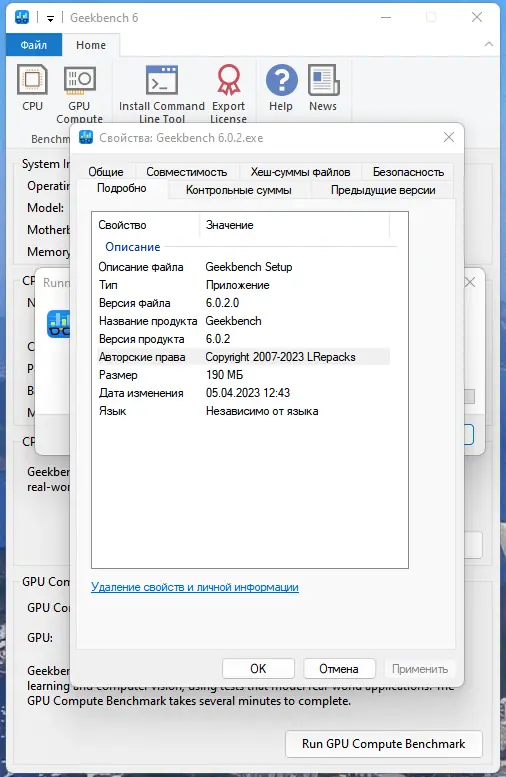Viewport: 506px width, 777px height.
Task: Switch to the Общие tab
Action: [106, 172]
